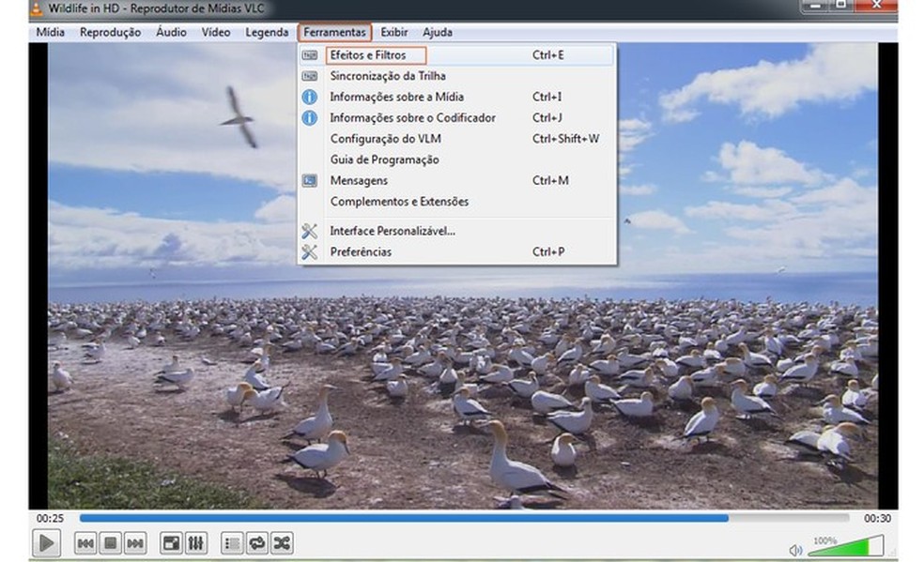Image resolution: width=924 pixels, height=562 pixels.
Task: Toggle the loop repeat mode
Action: coord(256,542)
